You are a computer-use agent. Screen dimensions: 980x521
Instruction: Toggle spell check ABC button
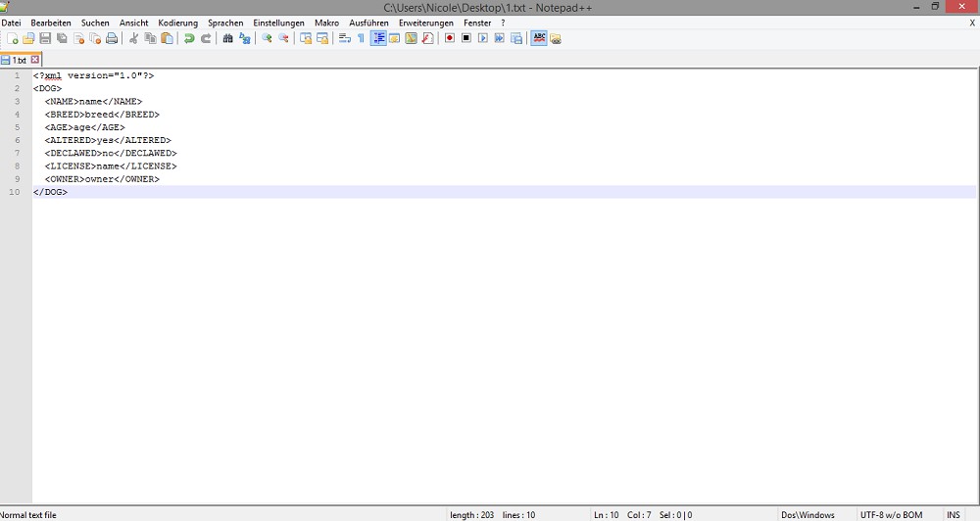click(x=539, y=38)
